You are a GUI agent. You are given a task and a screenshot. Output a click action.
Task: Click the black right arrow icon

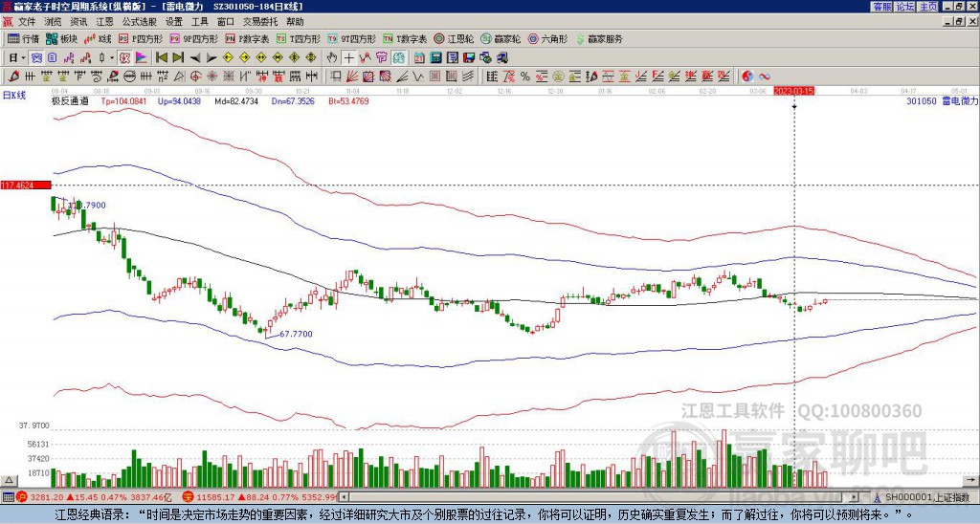click(x=212, y=58)
